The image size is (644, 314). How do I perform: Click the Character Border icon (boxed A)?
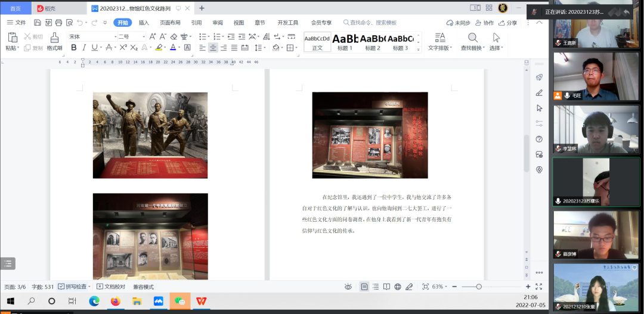[187, 48]
